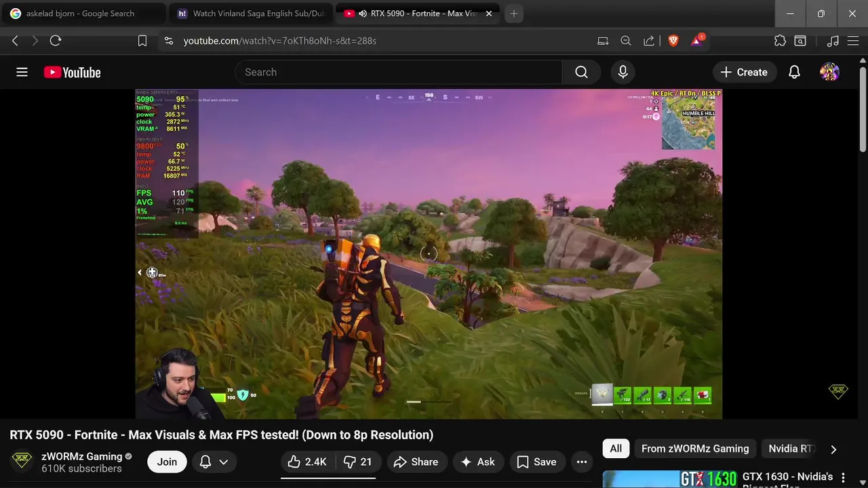Open GTX 1630 video title link
This screenshot has height=488, width=868.
[787, 479]
